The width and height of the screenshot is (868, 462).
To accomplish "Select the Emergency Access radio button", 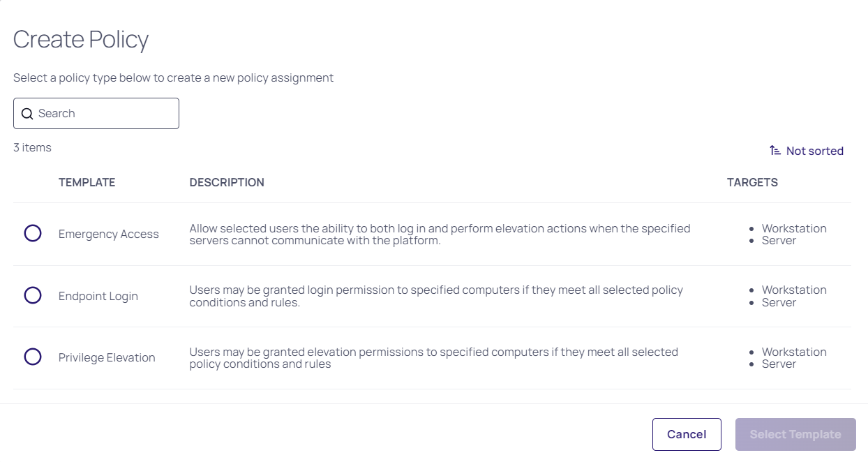I will click(x=33, y=233).
